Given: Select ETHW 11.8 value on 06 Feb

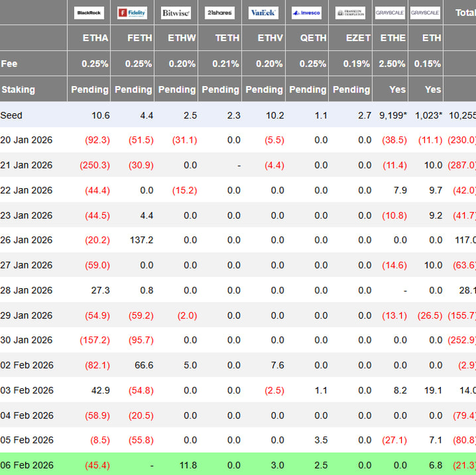Looking at the screenshot, I should [189, 465].
